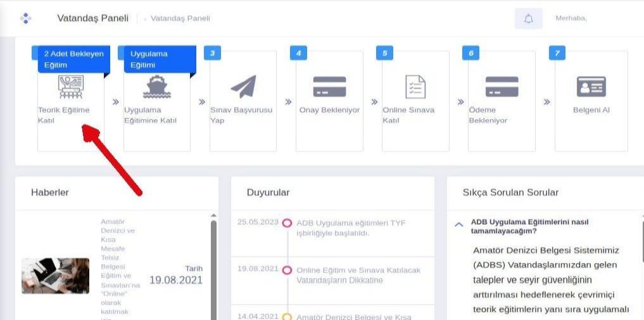Viewport: 644px width, 320px height.
Task: Click the Vatandaş Paneli breadcrumb link
Action: click(180, 18)
